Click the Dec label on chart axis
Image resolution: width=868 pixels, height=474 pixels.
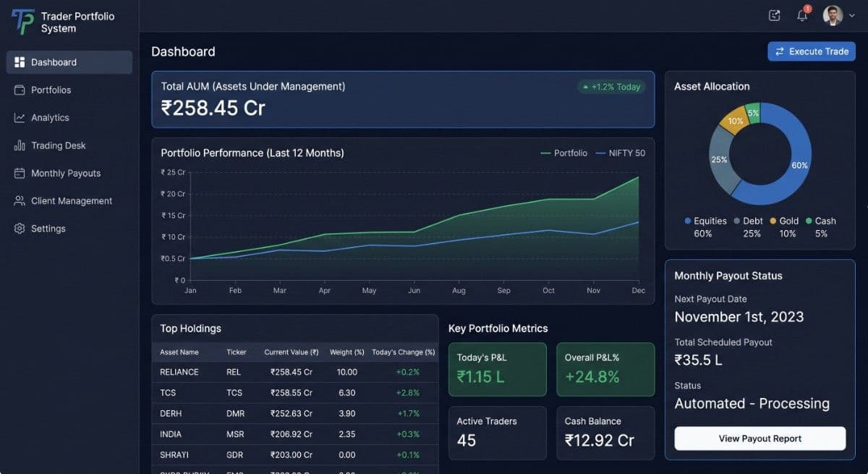(638, 290)
